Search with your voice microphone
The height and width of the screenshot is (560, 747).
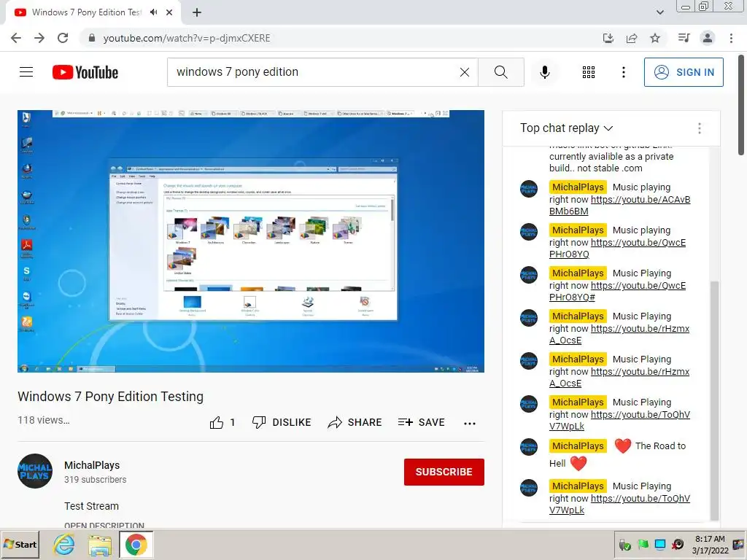click(x=544, y=72)
